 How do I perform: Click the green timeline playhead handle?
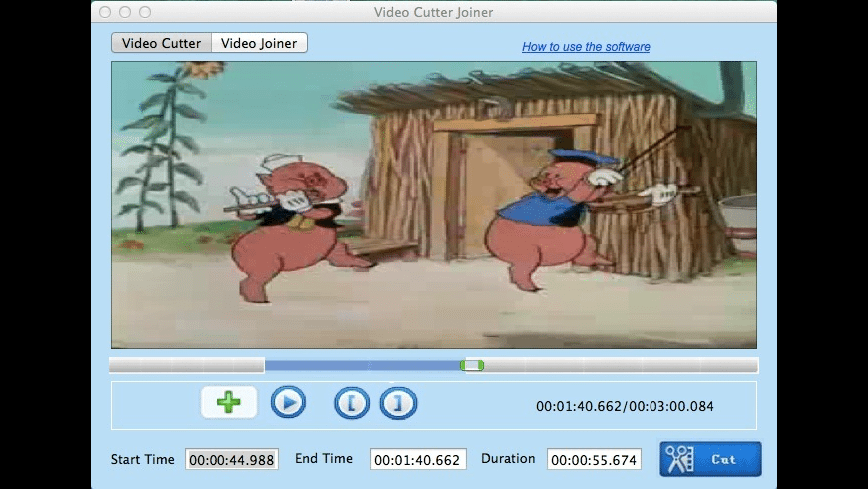pos(472,365)
